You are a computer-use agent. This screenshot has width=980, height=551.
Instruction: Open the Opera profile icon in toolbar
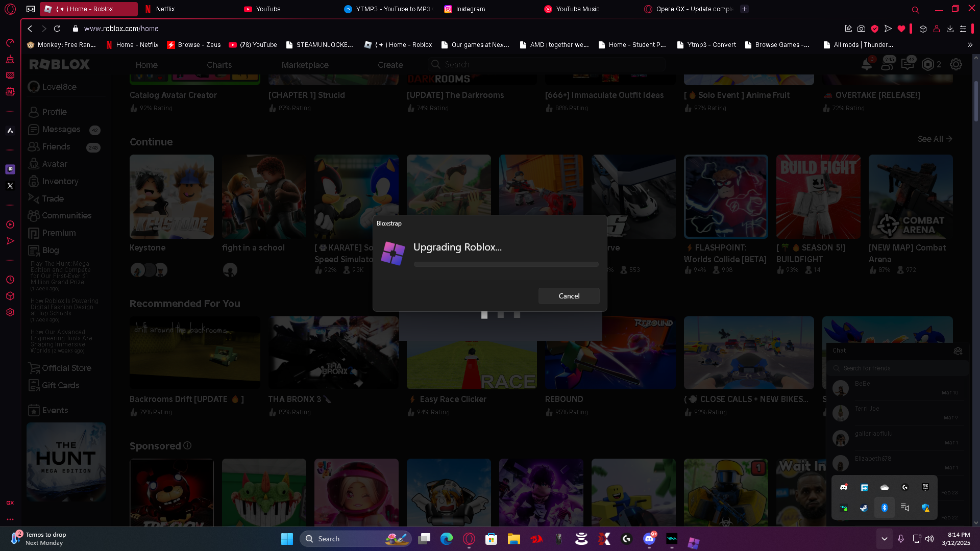coord(937,29)
